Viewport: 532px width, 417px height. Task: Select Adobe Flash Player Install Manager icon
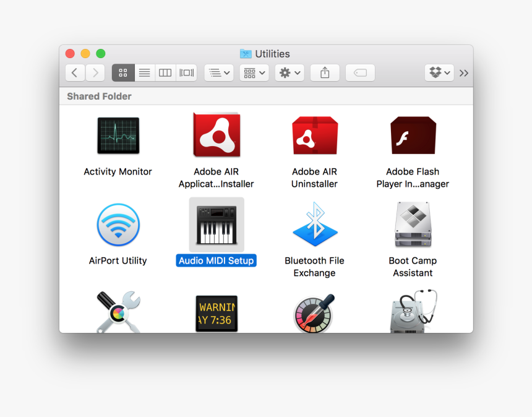coord(413,135)
